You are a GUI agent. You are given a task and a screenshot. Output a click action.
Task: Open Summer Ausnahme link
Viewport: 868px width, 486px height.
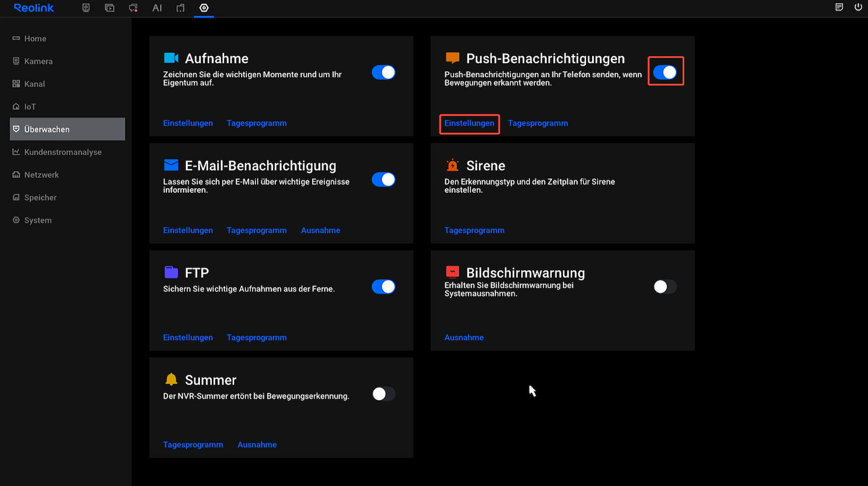tap(257, 445)
